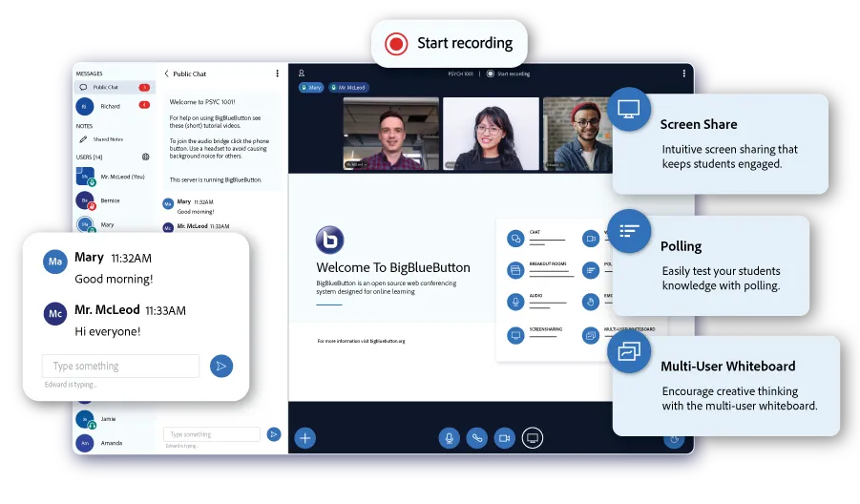
Task: Click the PSYCH 1001 meeting title
Action: [460, 73]
